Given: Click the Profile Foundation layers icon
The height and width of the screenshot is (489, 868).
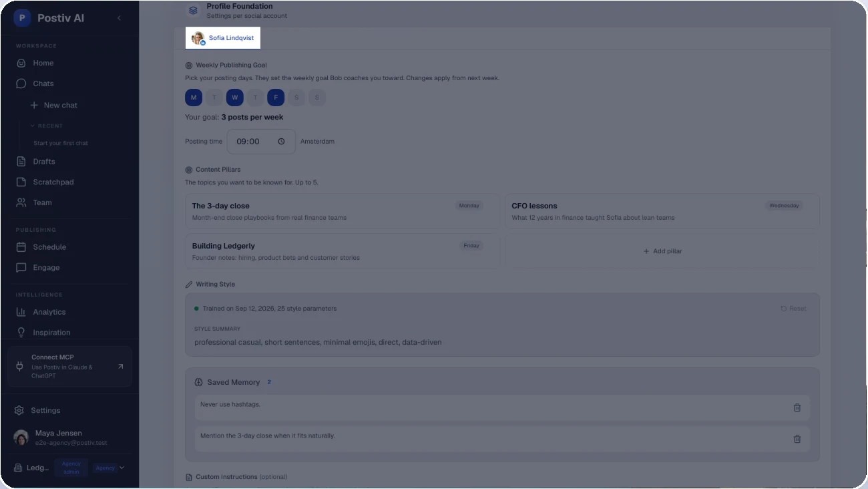Looking at the screenshot, I should (x=193, y=11).
